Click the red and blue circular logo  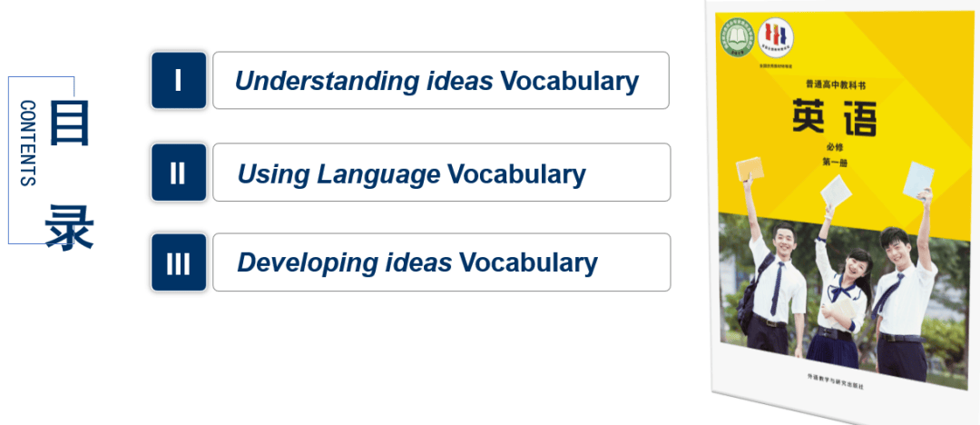pos(776,37)
